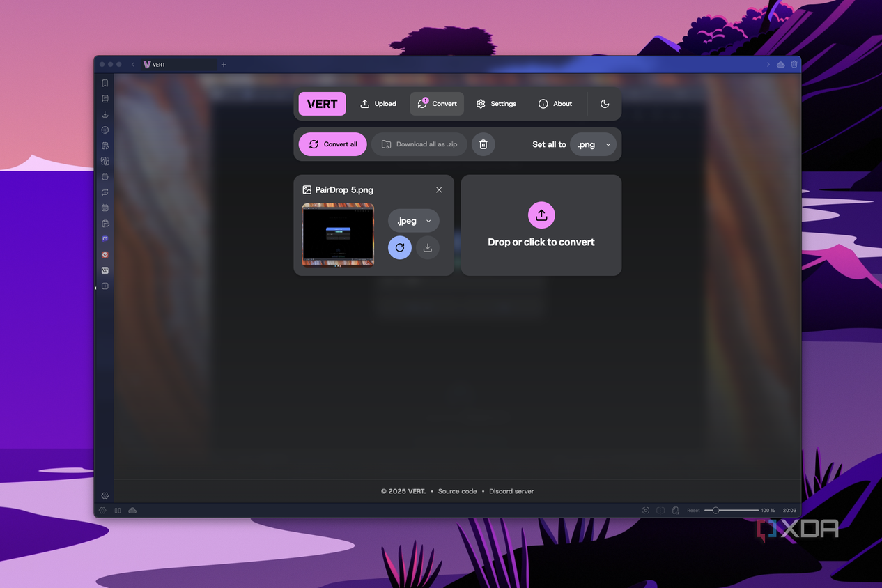Open the Source code link
The width and height of the screenshot is (882, 588).
pyautogui.click(x=458, y=491)
